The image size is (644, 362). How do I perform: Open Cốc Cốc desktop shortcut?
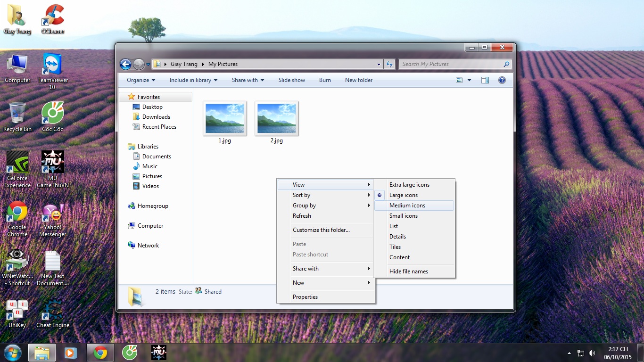click(x=52, y=117)
